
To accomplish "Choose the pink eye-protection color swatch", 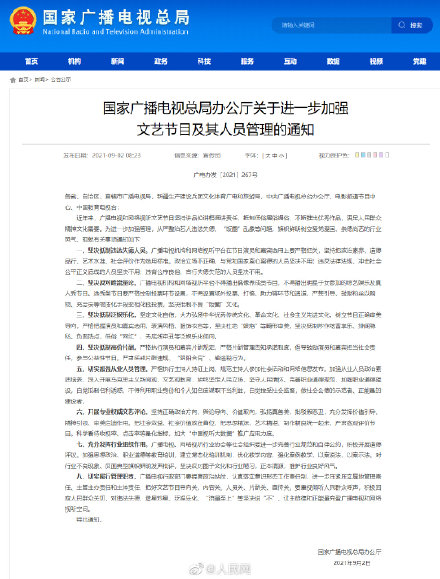I will [375, 155].
